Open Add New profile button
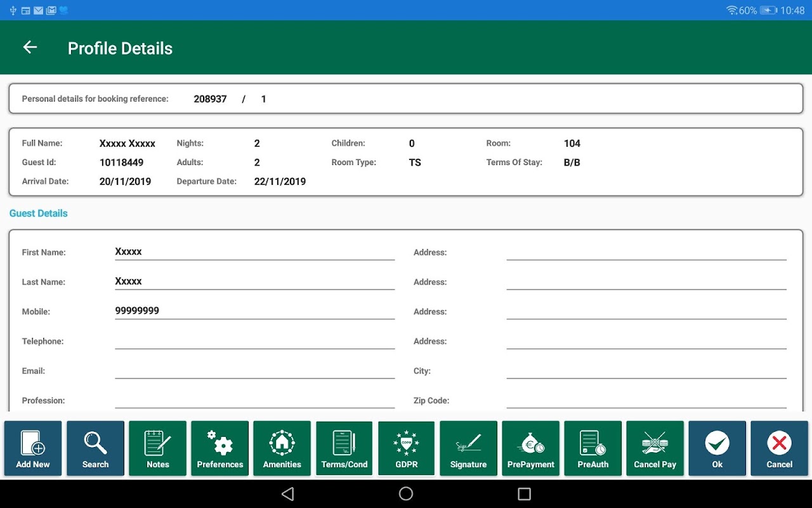The width and height of the screenshot is (812, 508). pyautogui.click(x=33, y=448)
